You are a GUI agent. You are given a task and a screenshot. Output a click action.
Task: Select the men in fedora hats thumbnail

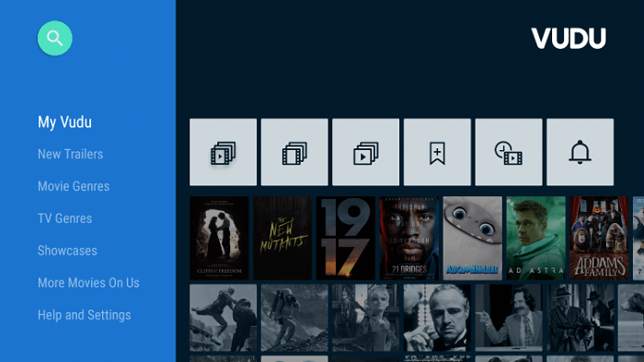[x=581, y=318]
